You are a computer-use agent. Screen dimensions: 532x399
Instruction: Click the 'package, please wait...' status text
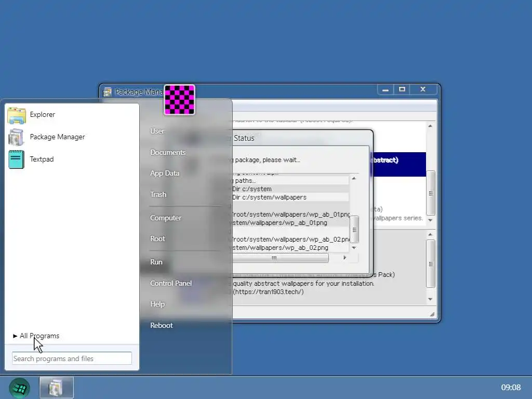(x=268, y=160)
